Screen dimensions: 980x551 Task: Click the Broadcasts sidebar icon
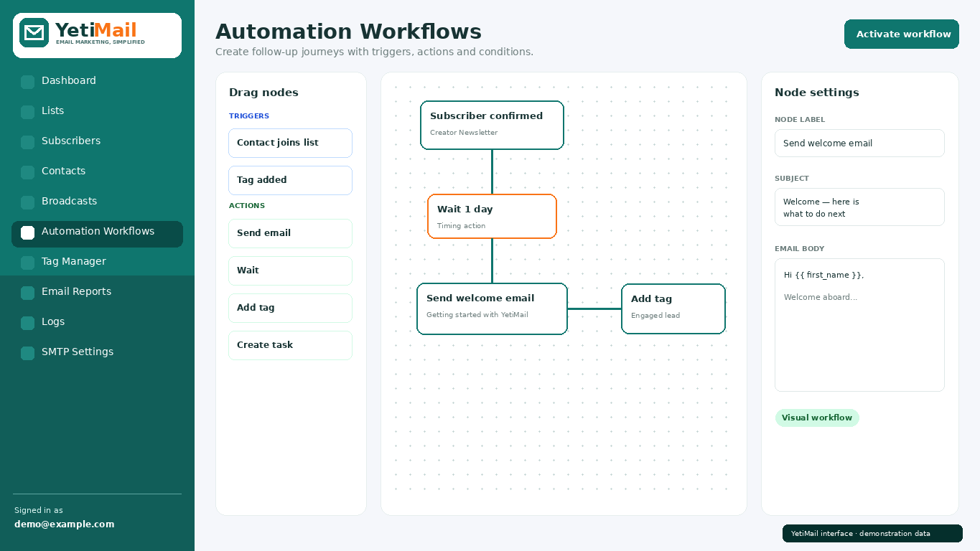(x=27, y=202)
